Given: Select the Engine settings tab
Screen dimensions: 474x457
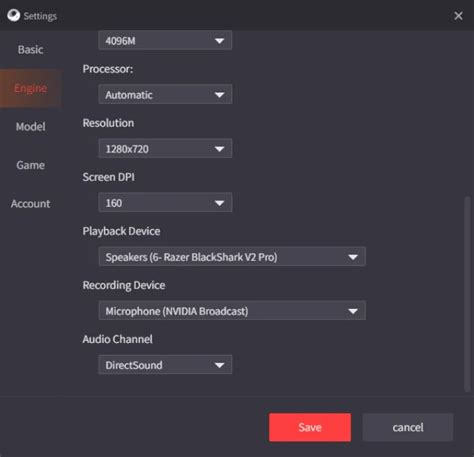Looking at the screenshot, I should 30,88.
